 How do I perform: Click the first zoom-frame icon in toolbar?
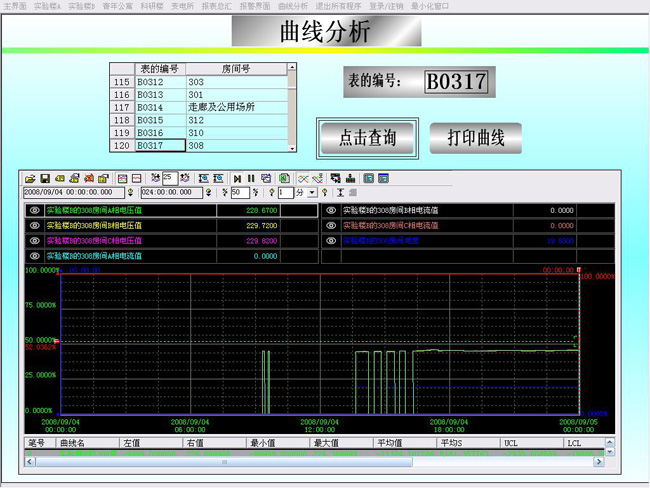[204, 179]
